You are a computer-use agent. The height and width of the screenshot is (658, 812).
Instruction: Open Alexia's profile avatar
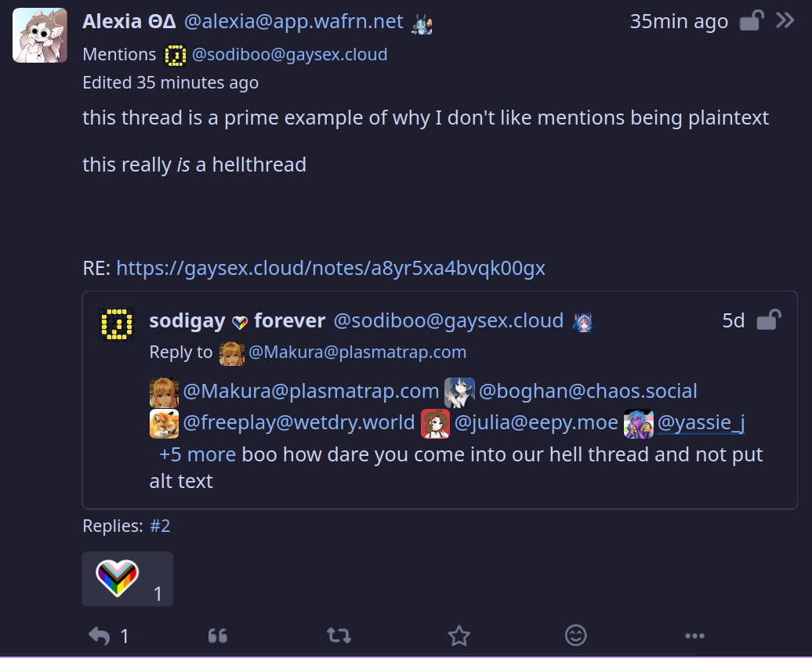40,35
